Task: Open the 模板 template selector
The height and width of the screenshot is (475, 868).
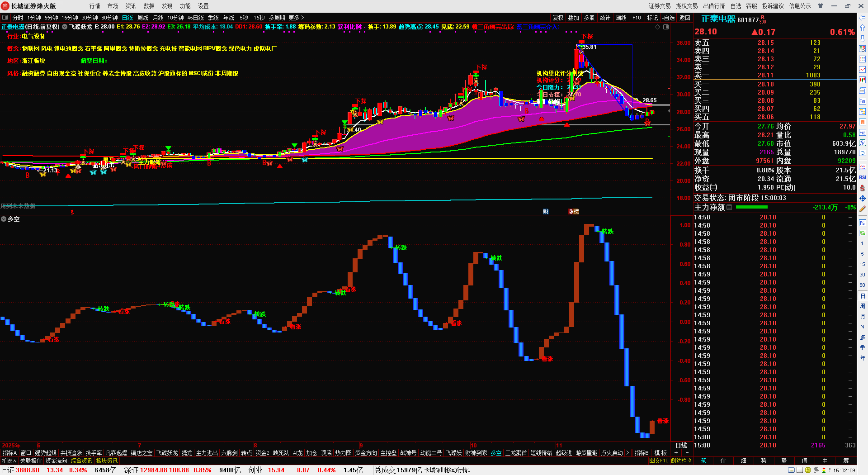Action: click(x=660, y=453)
